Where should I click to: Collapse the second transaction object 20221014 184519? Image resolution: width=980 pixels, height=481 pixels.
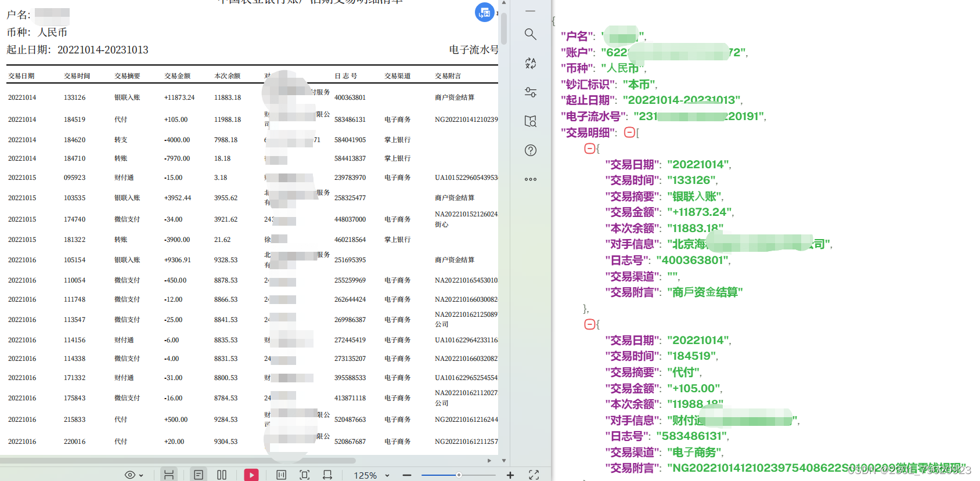pyautogui.click(x=589, y=324)
